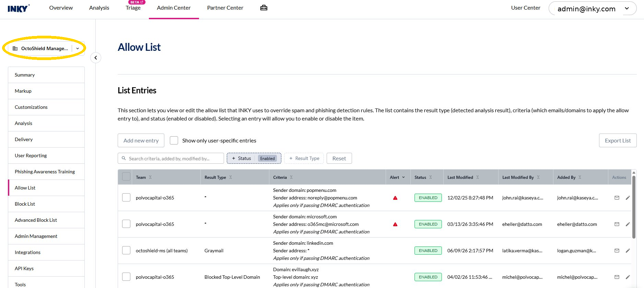Click the table's vertical scrollbar thumb

click(x=634, y=207)
